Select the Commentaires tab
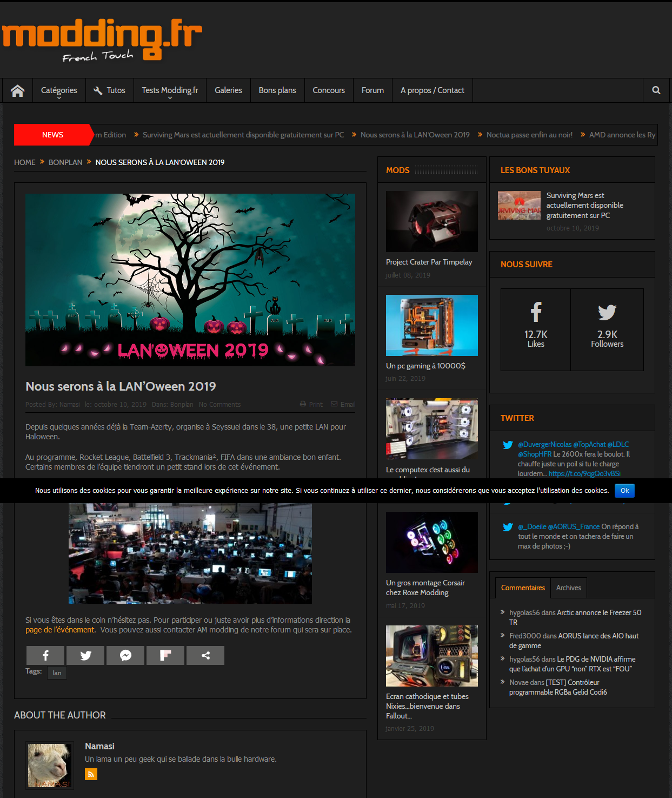Image resolution: width=672 pixels, height=798 pixels. tap(523, 588)
